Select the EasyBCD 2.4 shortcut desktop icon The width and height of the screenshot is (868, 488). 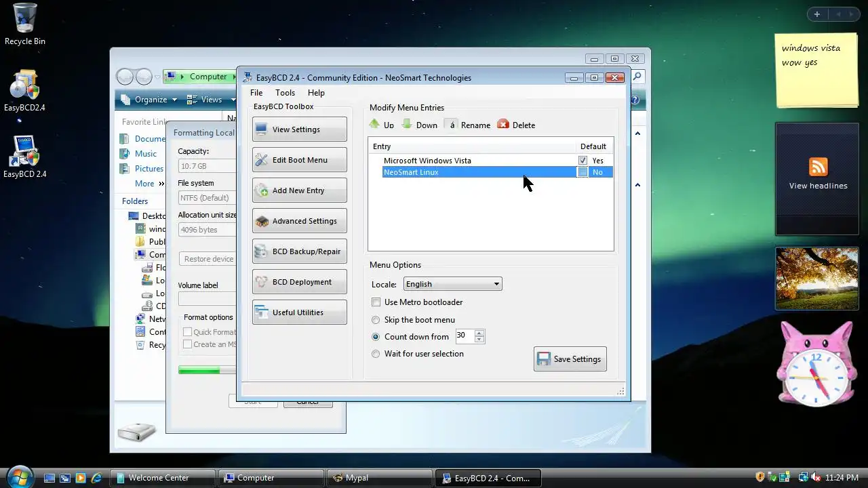(24, 157)
